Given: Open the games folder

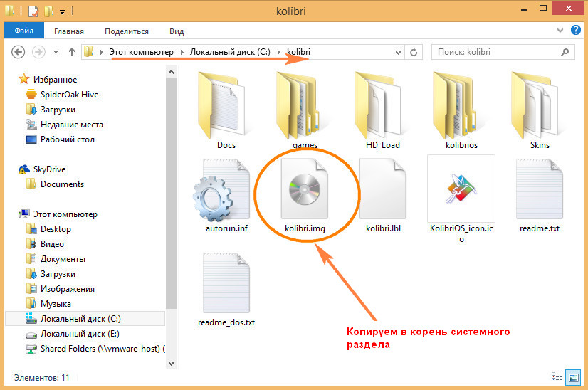Looking at the screenshot, I should coord(305,110).
